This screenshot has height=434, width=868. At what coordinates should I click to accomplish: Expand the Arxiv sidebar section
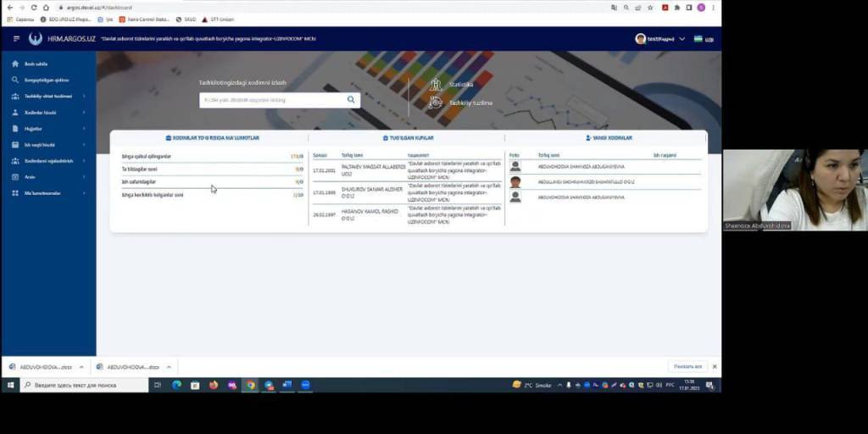84,177
